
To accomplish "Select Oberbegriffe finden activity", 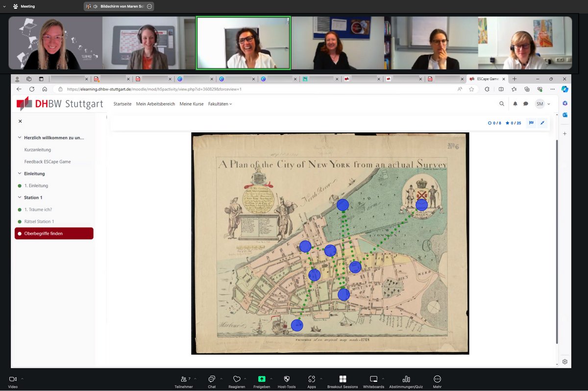I will click(x=54, y=233).
